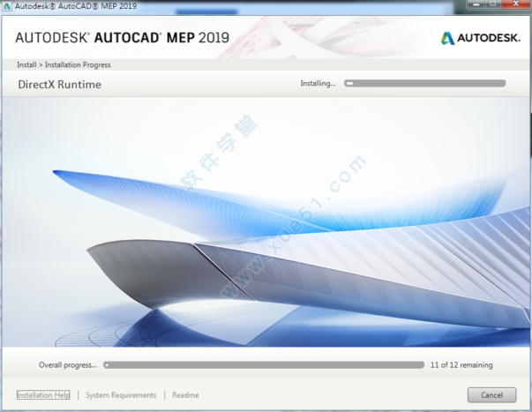532x412 pixels.
Task: Click the Autodesk logo in the header
Action: (481, 38)
